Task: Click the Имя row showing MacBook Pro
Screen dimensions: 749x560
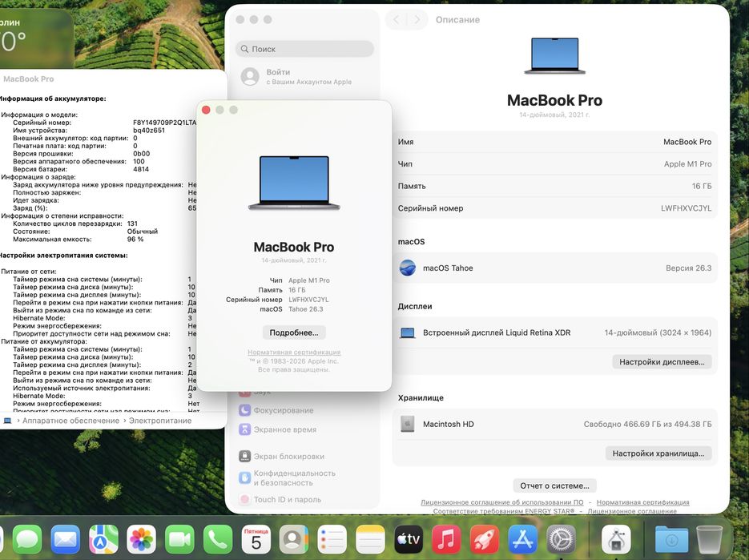Action: pyautogui.click(x=554, y=142)
